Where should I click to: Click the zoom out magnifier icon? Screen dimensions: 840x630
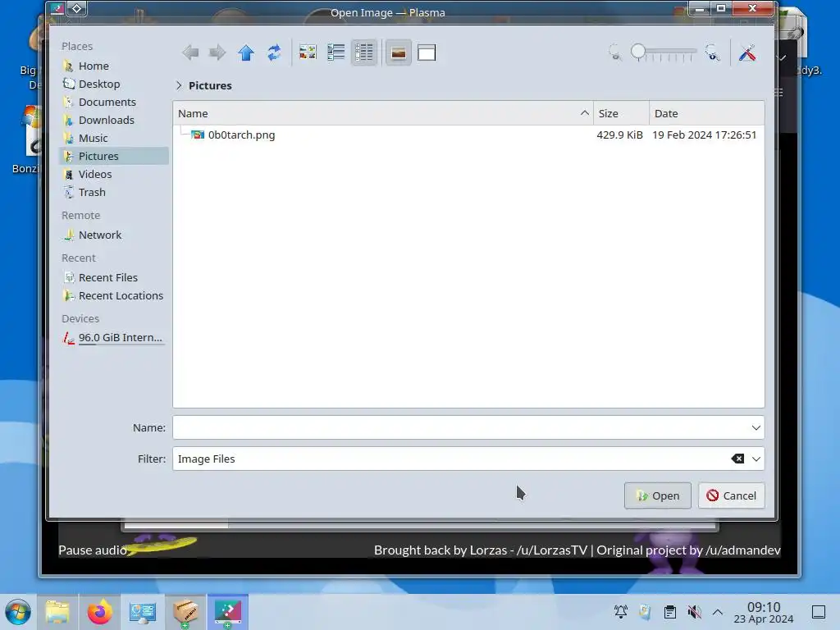click(x=615, y=52)
